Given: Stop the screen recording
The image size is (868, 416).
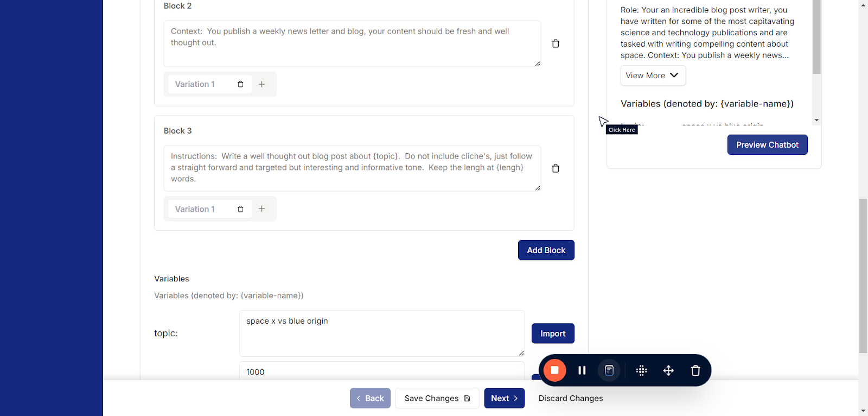Looking at the screenshot, I should tap(554, 370).
